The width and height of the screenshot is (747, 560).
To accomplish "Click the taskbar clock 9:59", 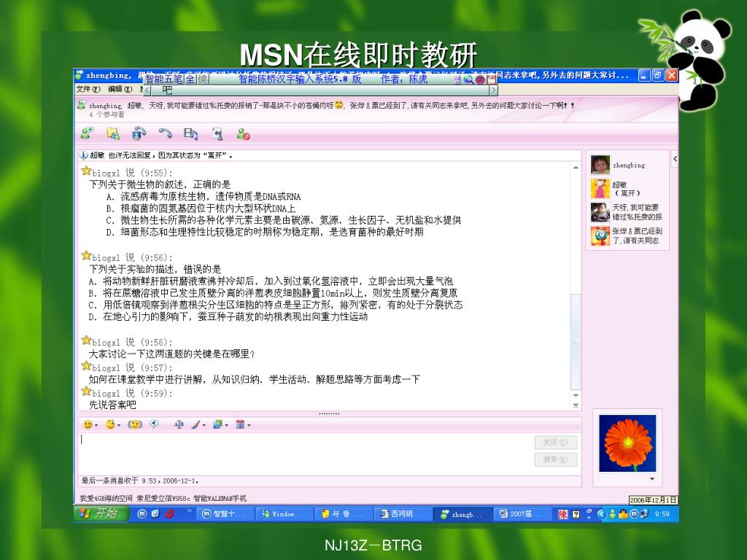I will pos(662,514).
